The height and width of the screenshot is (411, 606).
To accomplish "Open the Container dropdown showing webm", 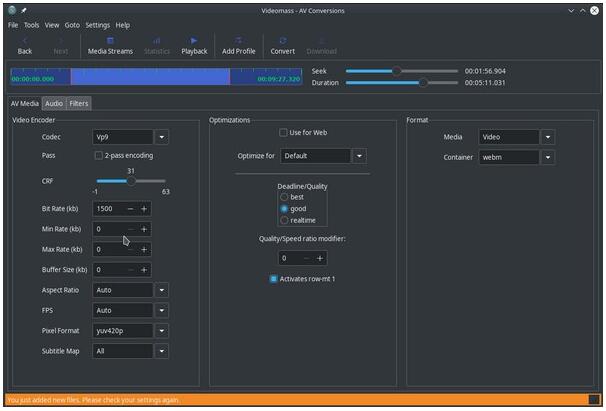I will [x=517, y=157].
